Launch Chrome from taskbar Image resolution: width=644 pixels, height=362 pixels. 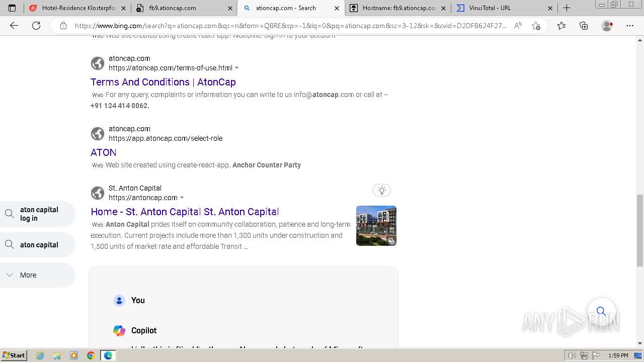(x=91, y=355)
